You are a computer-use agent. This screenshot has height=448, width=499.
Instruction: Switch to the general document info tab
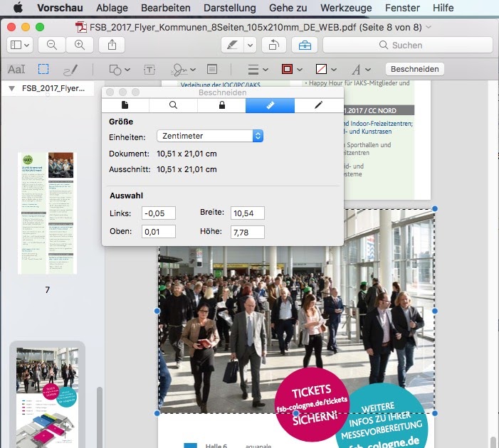click(125, 105)
